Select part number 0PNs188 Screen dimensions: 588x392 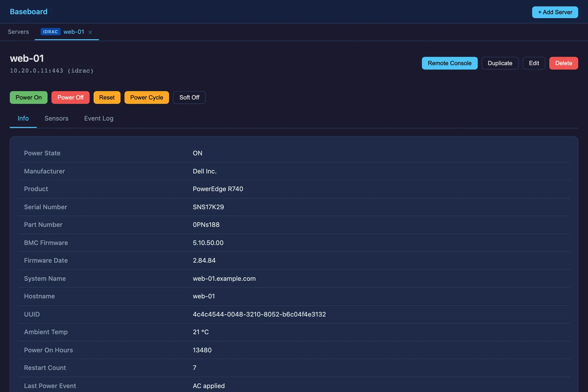[206, 225]
